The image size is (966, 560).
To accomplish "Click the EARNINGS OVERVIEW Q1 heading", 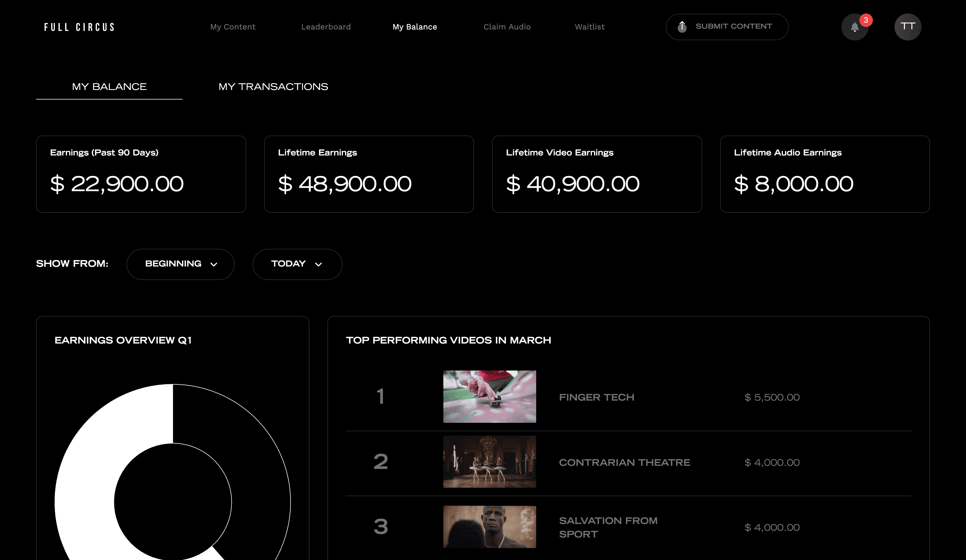I will point(123,340).
